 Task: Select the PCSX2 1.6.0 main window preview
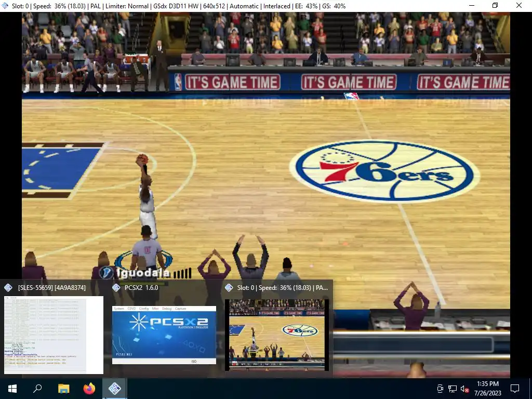[x=164, y=335]
